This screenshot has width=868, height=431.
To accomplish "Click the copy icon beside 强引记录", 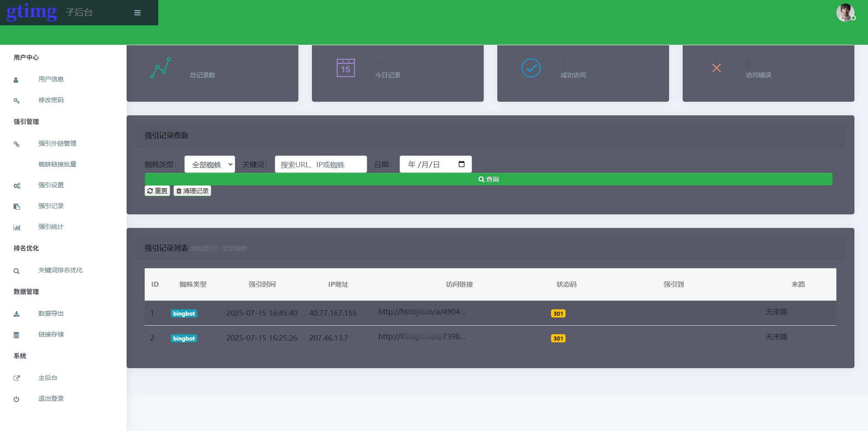I will pos(17,207).
